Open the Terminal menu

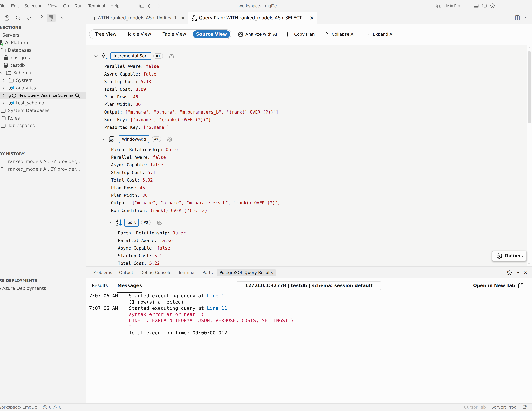click(96, 6)
